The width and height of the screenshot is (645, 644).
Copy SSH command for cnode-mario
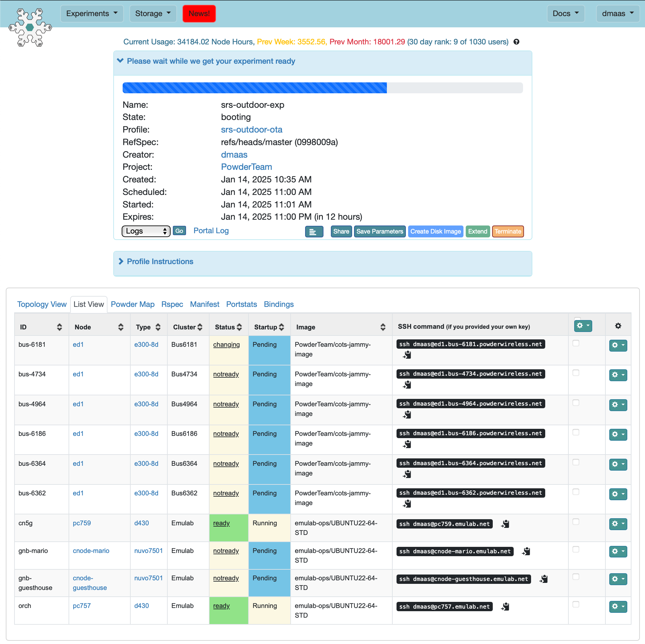pos(527,551)
